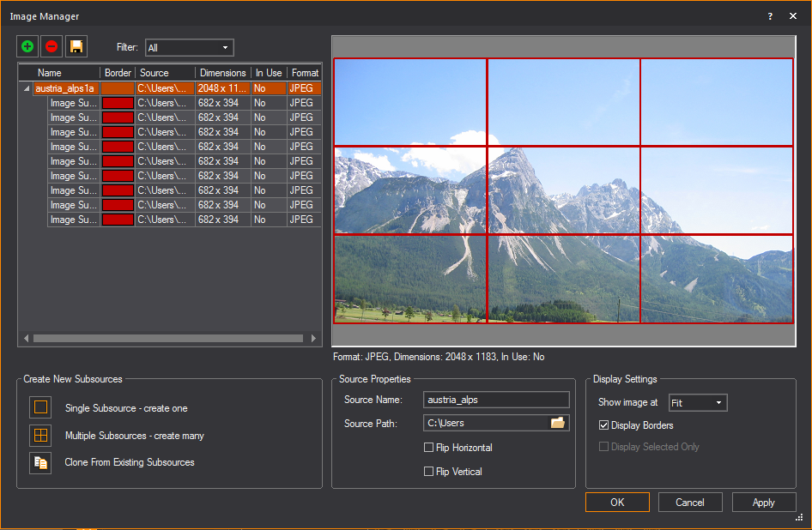Viewport: 812px width, 530px height.
Task: Click the Single Subsource creation icon
Action: coord(40,407)
